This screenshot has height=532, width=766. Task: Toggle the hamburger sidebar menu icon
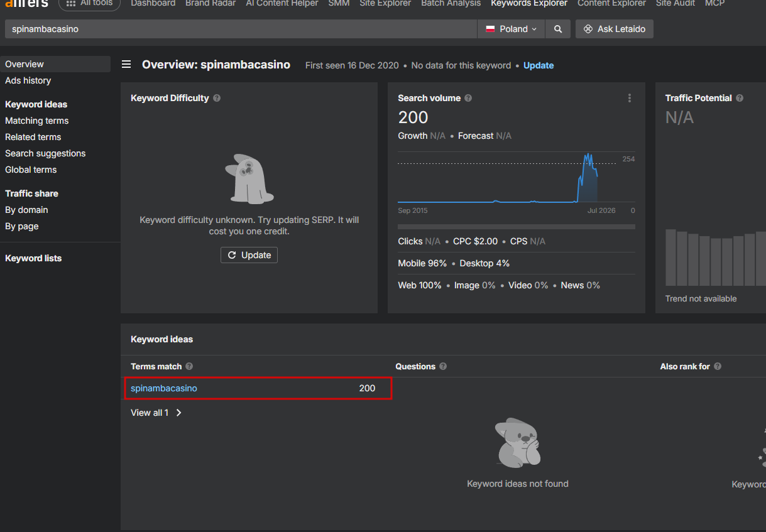click(x=126, y=65)
